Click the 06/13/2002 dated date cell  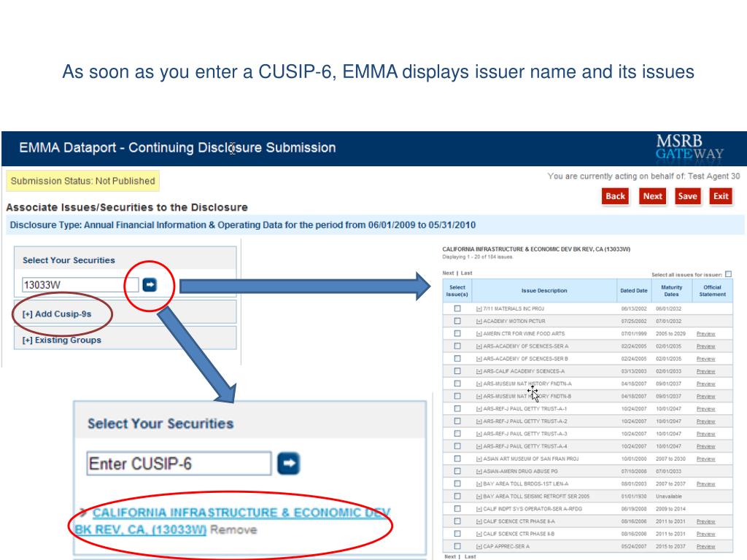click(634, 308)
